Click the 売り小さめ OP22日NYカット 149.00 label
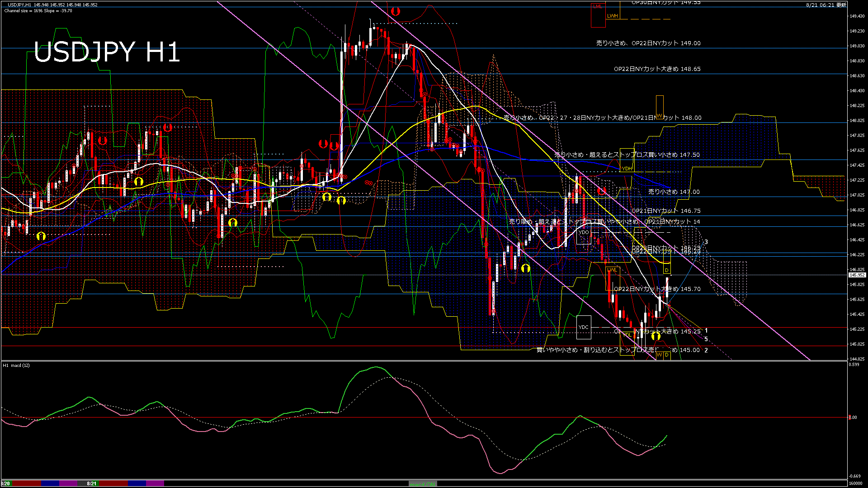The width and height of the screenshot is (868, 488). [x=648, y=43]
